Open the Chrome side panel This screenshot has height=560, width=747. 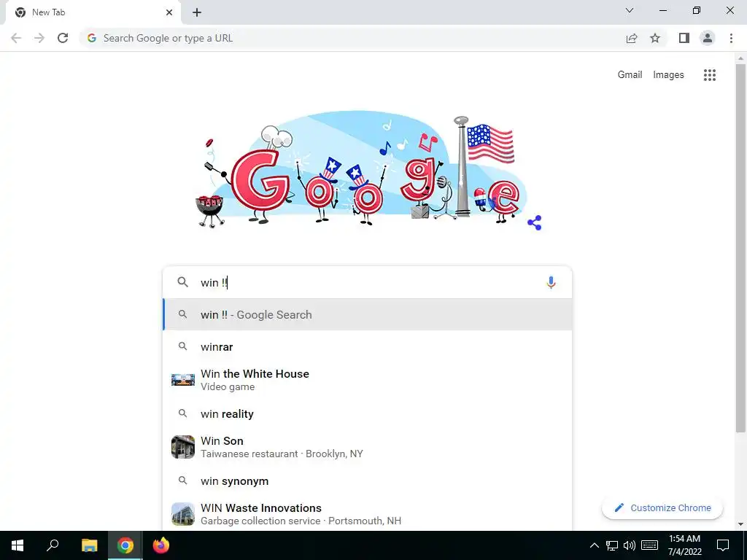(684, 38)
